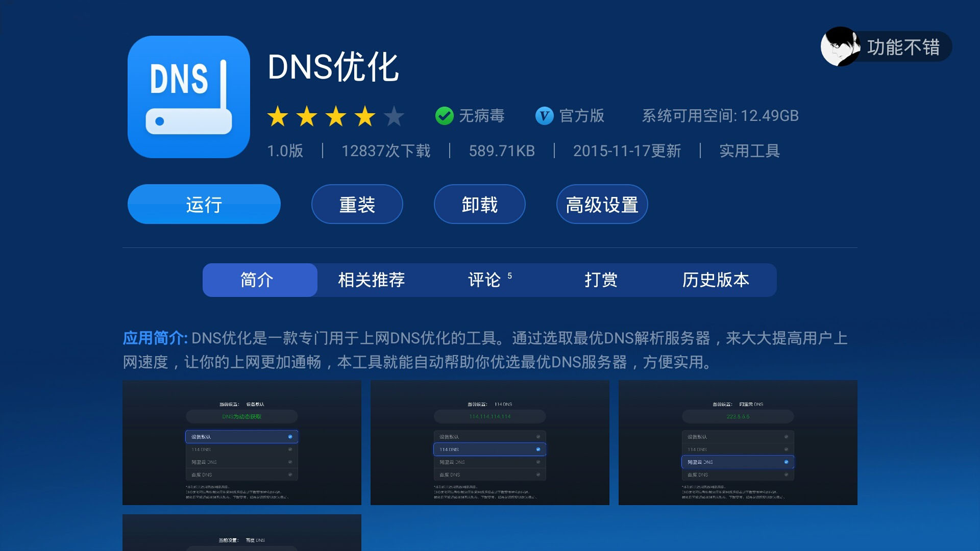The height and width of the screenshot is (551, 980).
Task: Open the 评论 comments tab
Action: coord(489,280)
